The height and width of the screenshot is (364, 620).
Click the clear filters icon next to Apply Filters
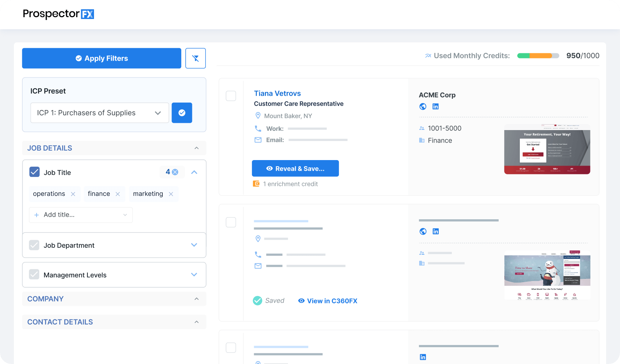[196, 58]
